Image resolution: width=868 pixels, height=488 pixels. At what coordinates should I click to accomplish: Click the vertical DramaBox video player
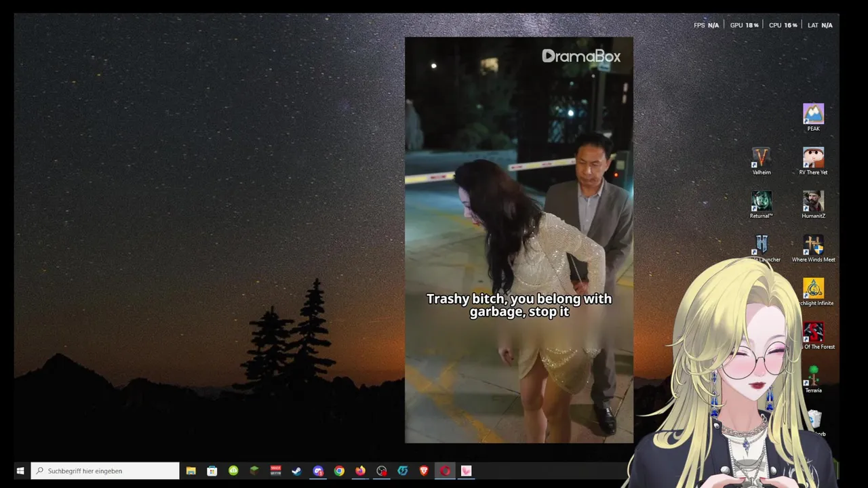tap(519, 240)
